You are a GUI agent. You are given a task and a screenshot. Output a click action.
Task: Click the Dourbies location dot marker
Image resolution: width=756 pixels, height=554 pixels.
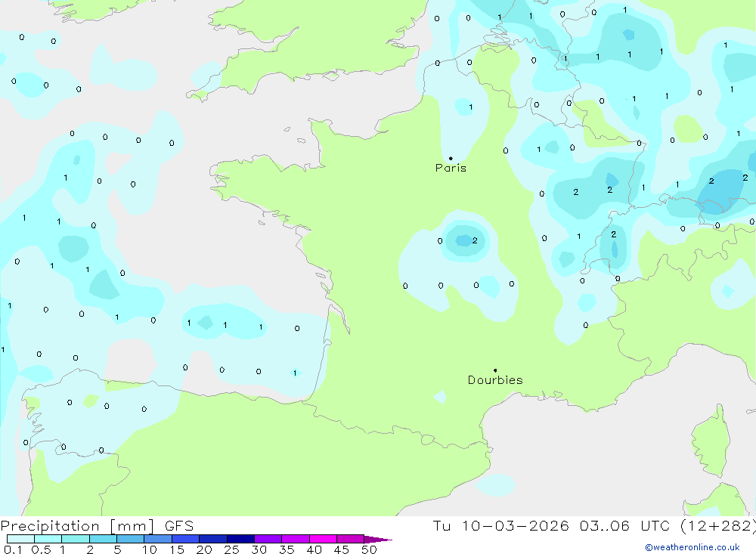(495, 370)
